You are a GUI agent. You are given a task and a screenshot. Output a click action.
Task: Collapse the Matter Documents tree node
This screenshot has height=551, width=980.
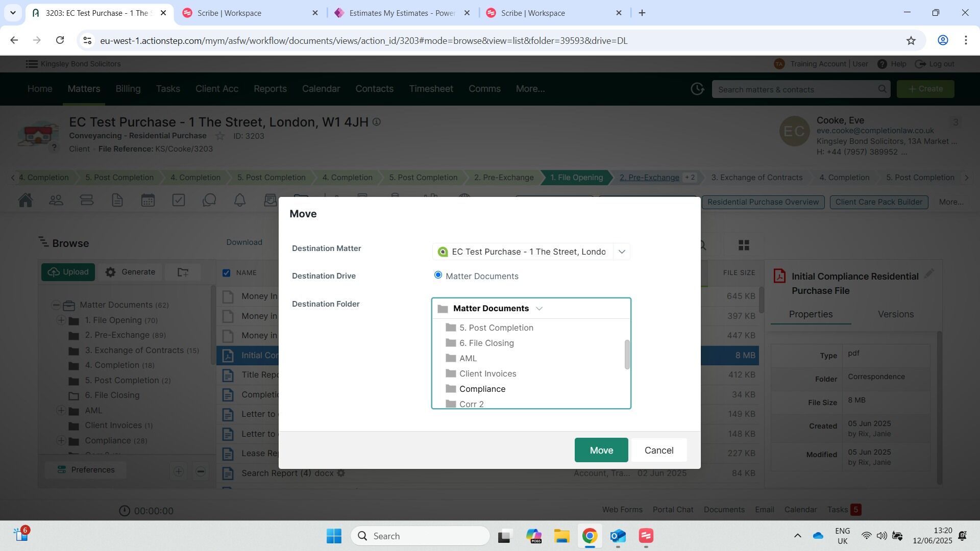[56, 305]
